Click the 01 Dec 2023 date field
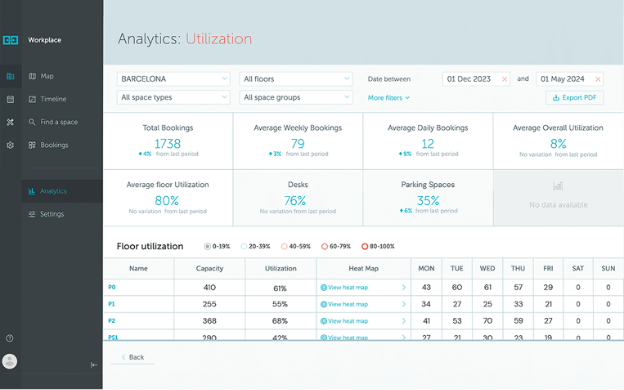The height and width of the screenshot is (390, 624). [476, 79]
